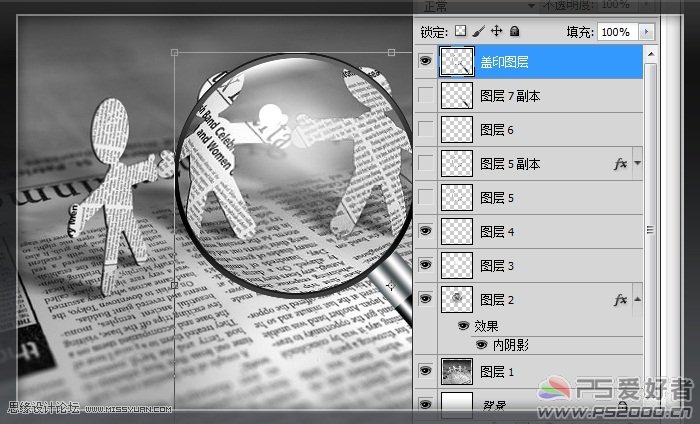700x424 pixels.
Task: Select 图层 3 layer thumbnail
Action: click(457, 265)
